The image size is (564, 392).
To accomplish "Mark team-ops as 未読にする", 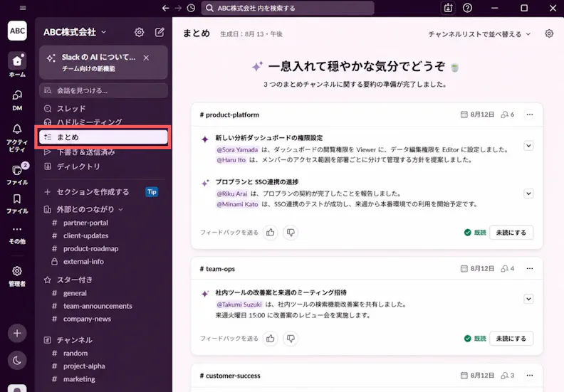I will pos(511,339).
